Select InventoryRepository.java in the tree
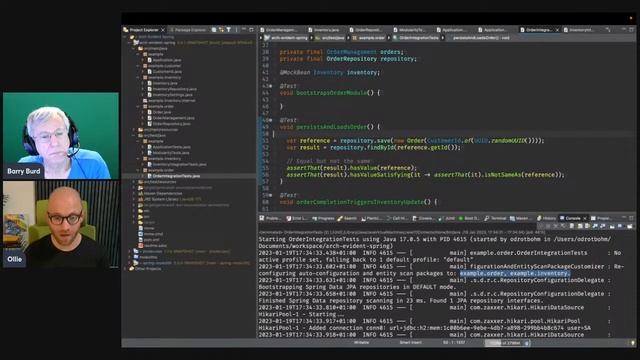The width and height of the screenshot is (640, 360). tap(171, 89)
